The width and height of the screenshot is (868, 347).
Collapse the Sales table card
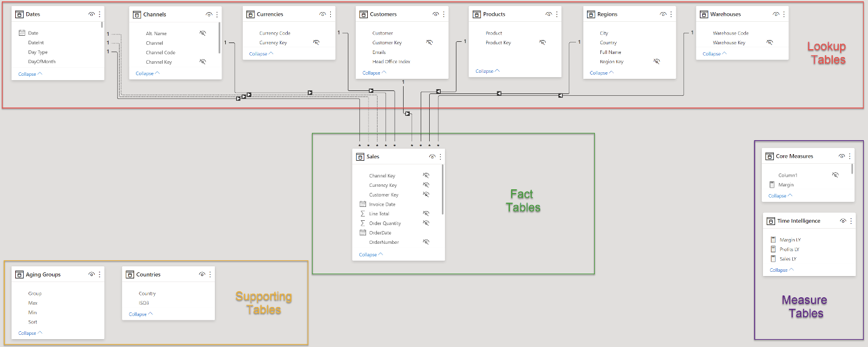(371, 255)
